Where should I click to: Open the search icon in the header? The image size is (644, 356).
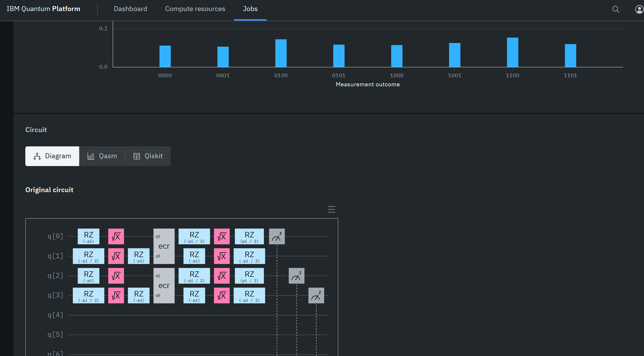point(616,10)
